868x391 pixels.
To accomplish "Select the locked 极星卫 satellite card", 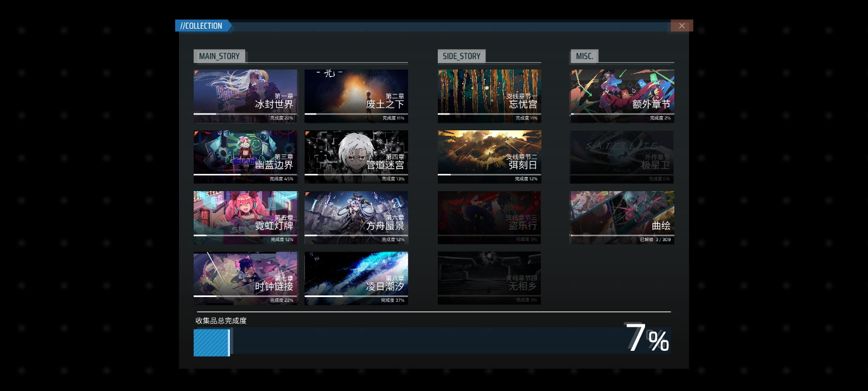I will coord(622,156).
